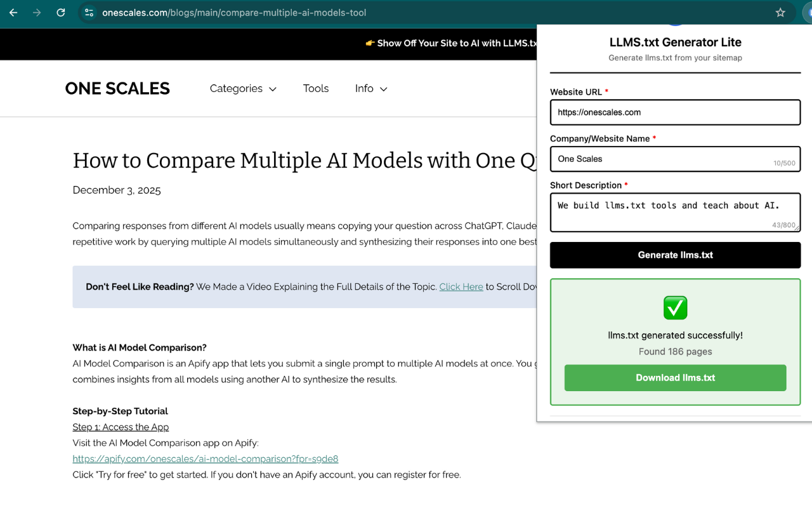The height and width of the screenshot is (508, 812).
Task: Go home via the ONE SCALES logo
Action: coord(117,88)
